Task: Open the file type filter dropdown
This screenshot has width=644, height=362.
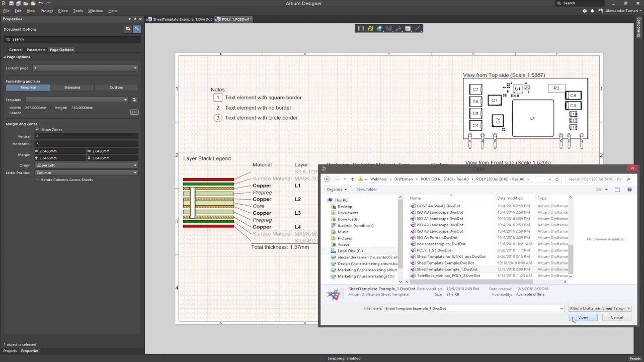Action: pyautogui.click(x=599, y=308)
